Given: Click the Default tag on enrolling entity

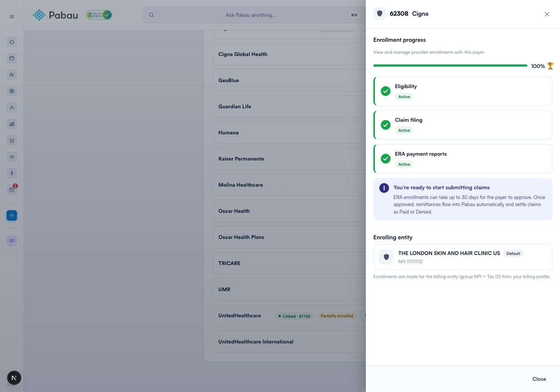Looking at the screenshot, I should pyautogui.click(x=513, y=253).
